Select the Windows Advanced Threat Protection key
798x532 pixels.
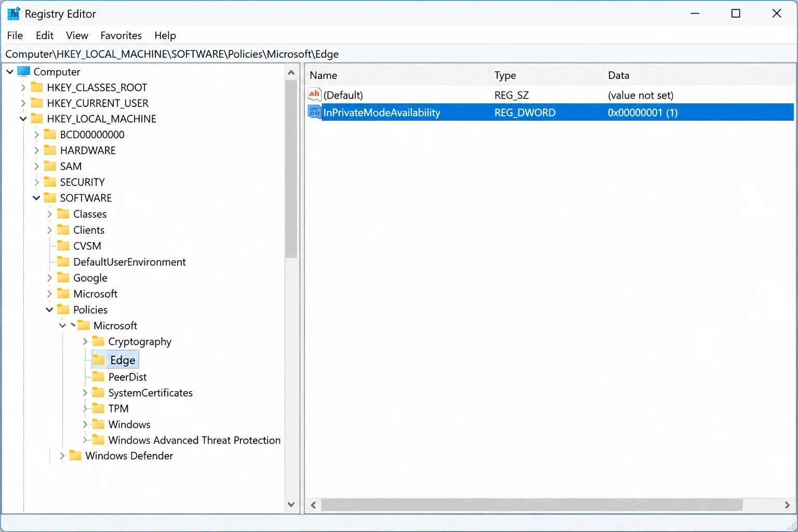pyautogui.click(x=194, y=440)
